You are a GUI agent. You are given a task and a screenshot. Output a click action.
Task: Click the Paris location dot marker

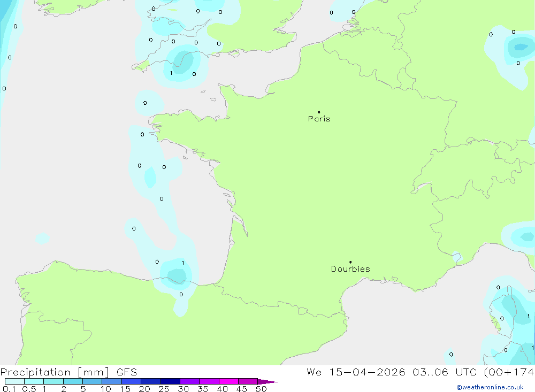[319, 112]
